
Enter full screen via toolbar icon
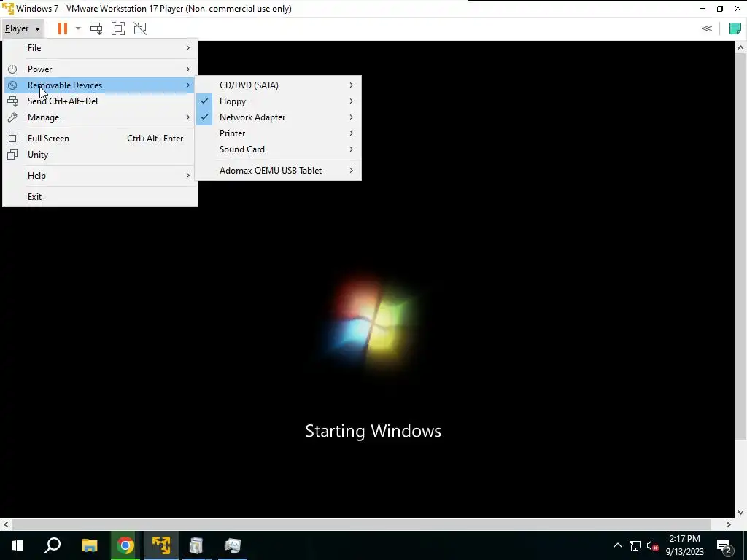pos(118,28)
